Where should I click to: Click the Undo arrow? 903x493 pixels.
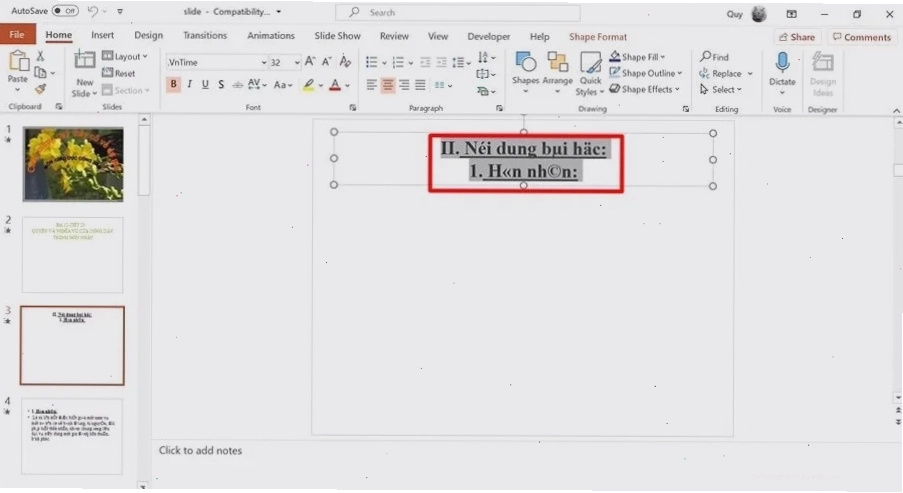(x=93, y=11)
